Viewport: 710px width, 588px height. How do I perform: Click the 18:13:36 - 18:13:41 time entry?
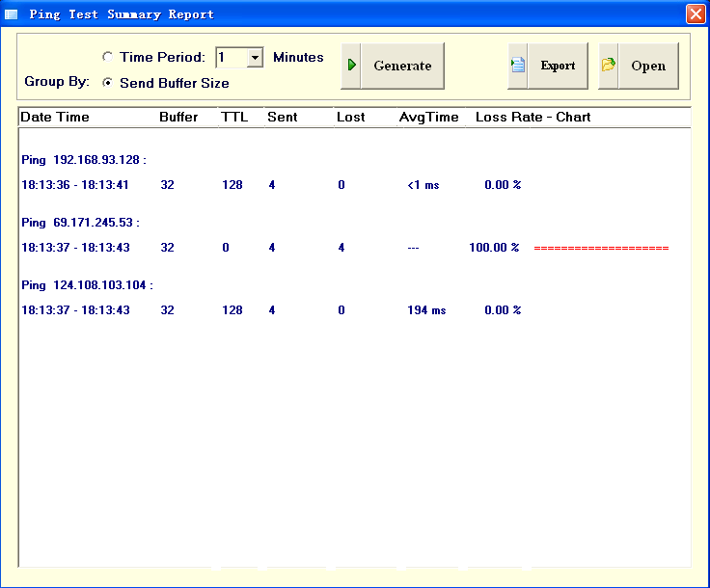[75, 185]
